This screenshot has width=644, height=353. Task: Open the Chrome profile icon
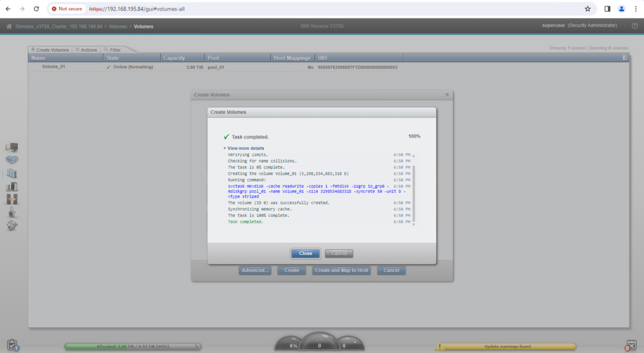[x=622, y=9]
